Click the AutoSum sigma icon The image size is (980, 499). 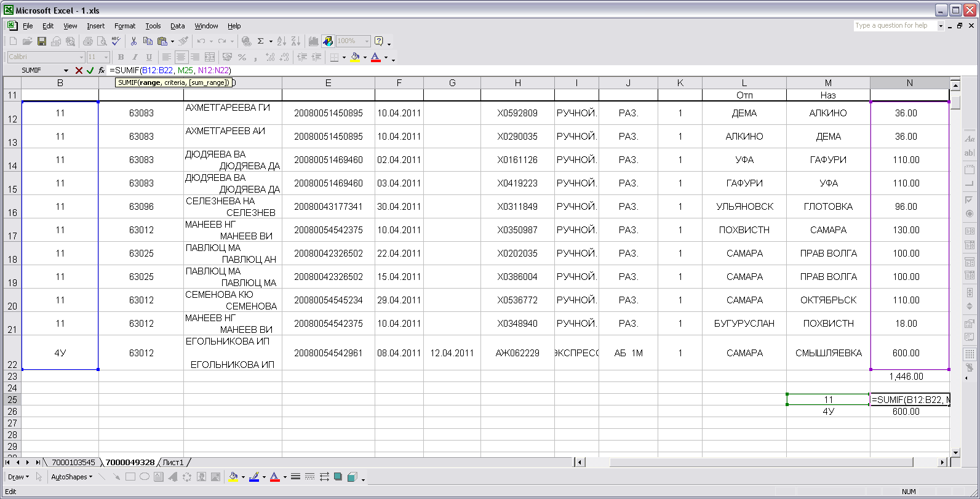tap(261, 41)
